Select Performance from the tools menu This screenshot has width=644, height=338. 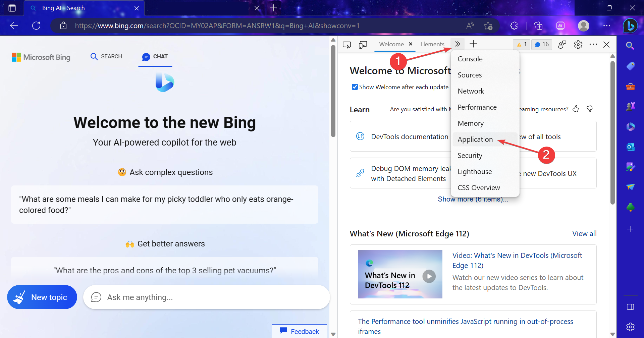tap(485, 107)
